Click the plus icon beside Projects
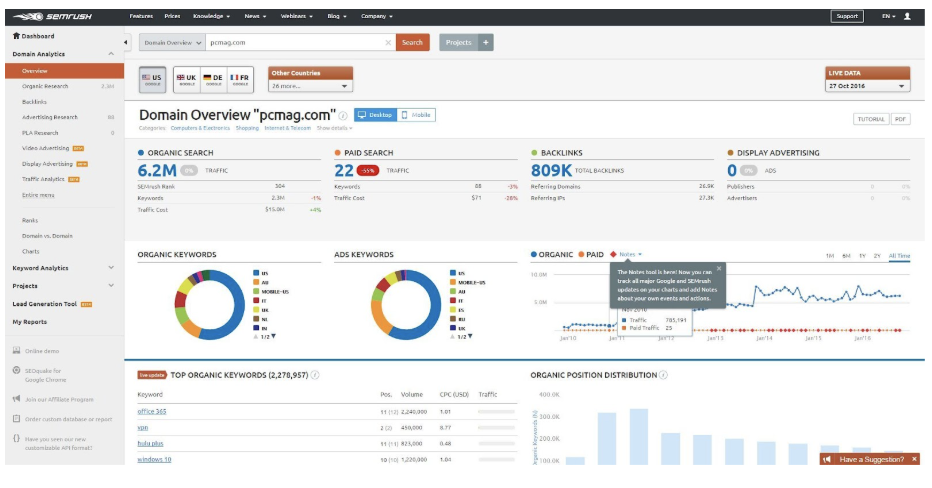Screen dimensions: 932x488 [486, 43]
